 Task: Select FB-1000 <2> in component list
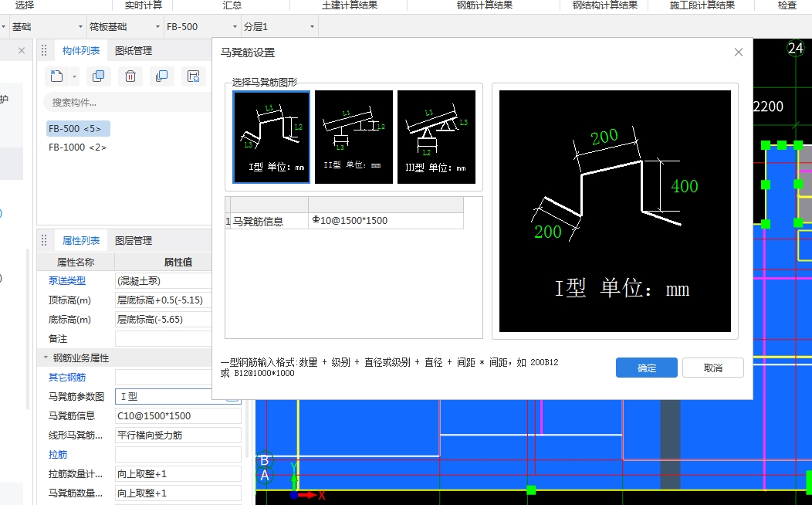(x=78, y=147)
